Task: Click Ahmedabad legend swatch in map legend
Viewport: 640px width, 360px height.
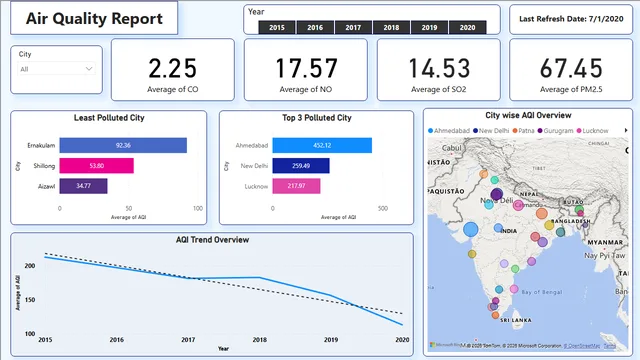Action: tap(430, 131)
